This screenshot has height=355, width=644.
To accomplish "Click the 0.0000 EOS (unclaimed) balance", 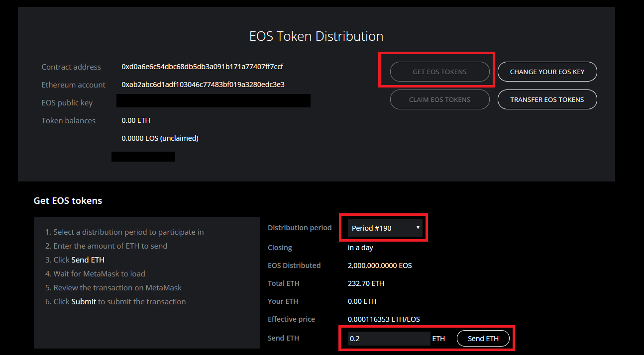I will 160,138.
